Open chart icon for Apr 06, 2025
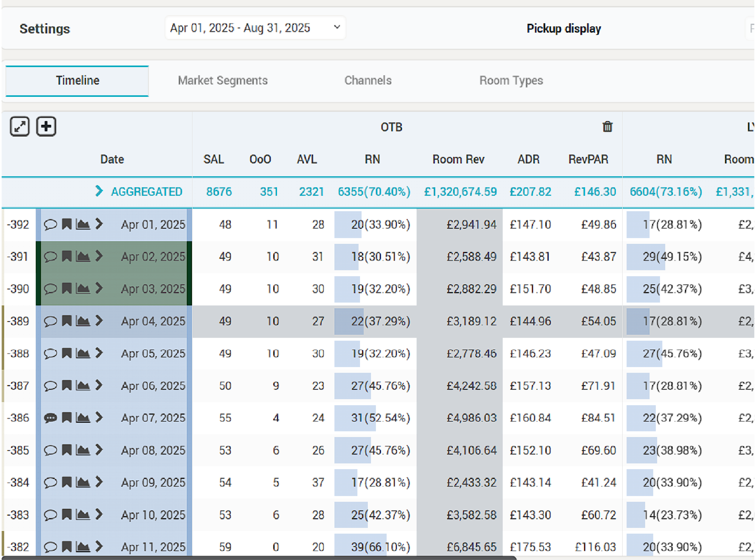Image resolution: width=756 pixels, height=560 pixels. point(83,385)
